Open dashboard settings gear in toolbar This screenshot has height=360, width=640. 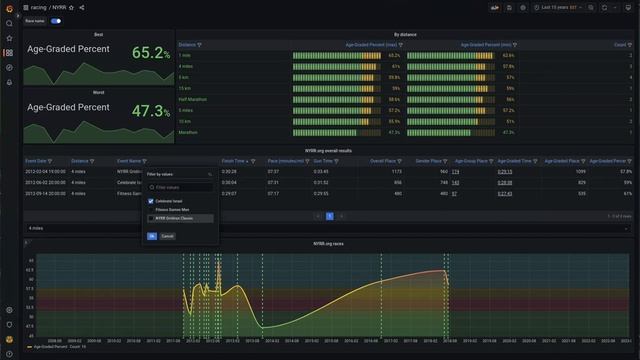click(x=523, y=7)
